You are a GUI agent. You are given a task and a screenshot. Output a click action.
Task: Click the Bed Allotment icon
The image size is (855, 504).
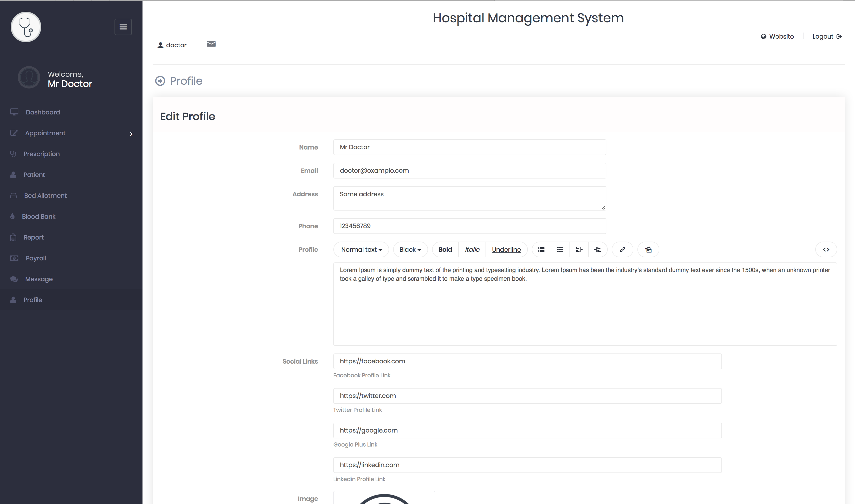(13, 196)
